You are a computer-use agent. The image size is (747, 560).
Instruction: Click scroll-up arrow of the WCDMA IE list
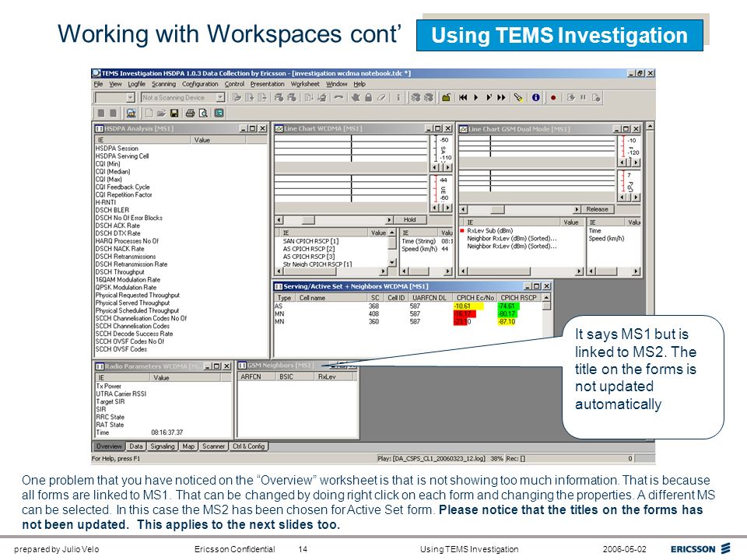392,233
